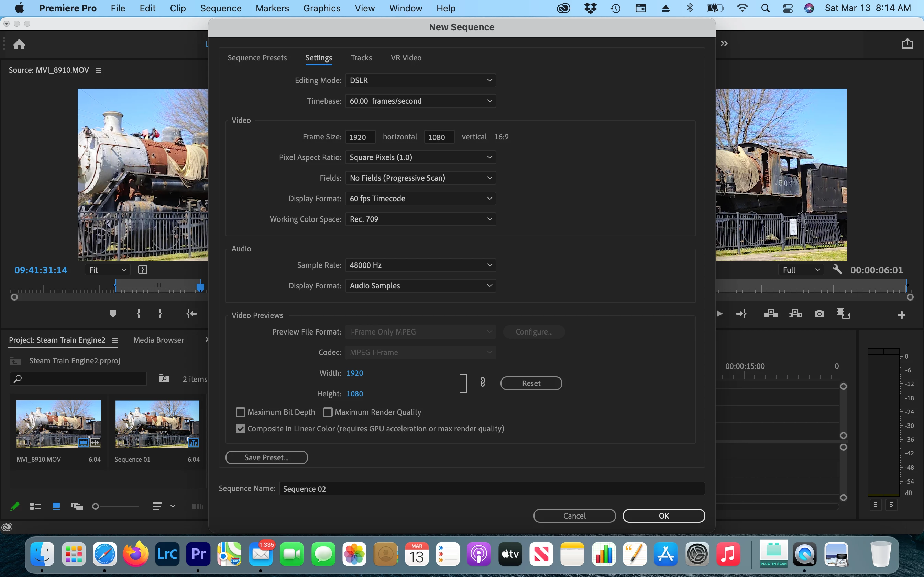Switch to the Tracks tab
924x577 pixels.
tap(361, 58)
